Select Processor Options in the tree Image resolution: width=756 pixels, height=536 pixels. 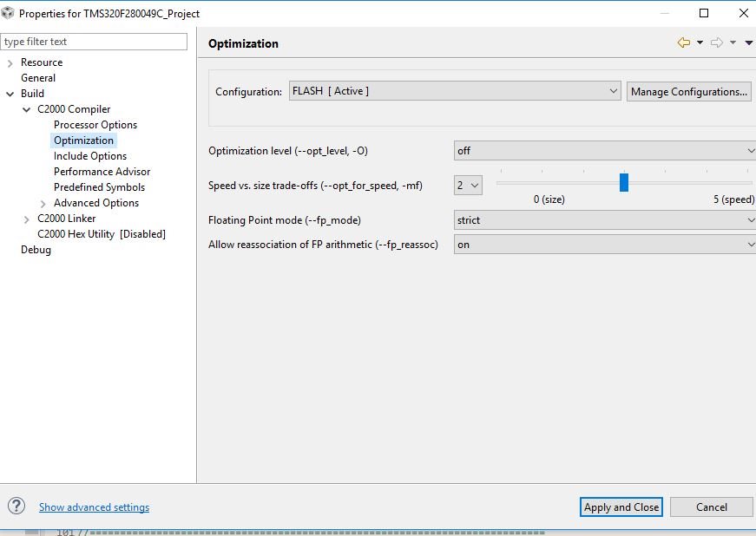coord(95,125)
